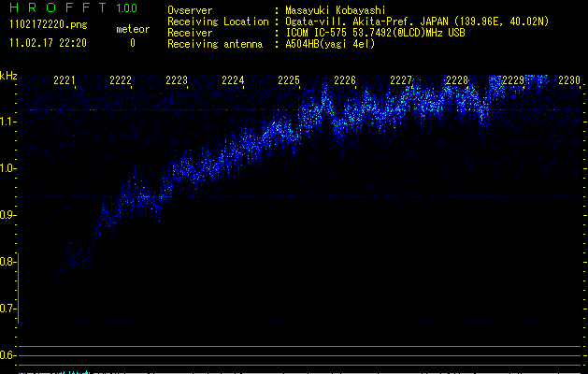Click the Receiving Location value text
This screenshot has height=374, width=588.
click(417, 22)
